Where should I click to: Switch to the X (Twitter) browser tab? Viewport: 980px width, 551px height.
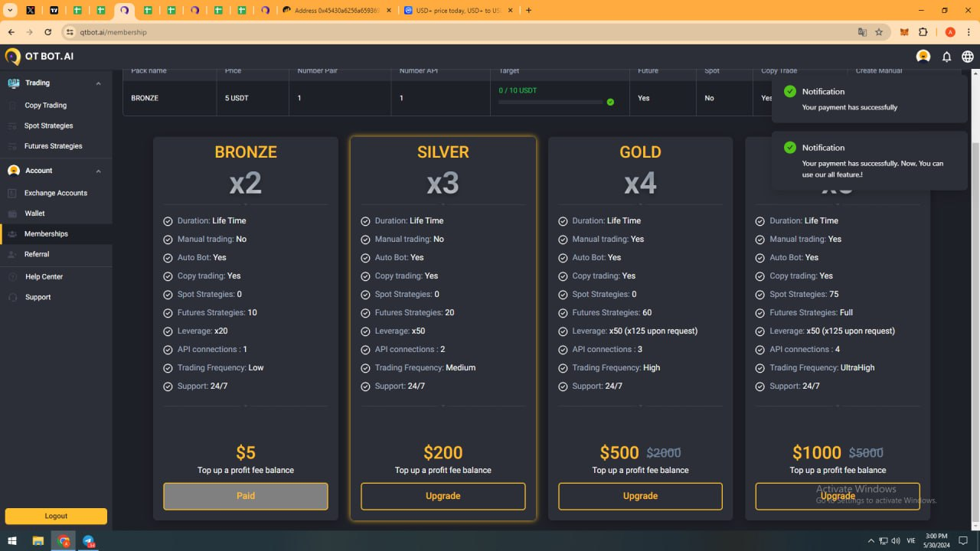(x=31, y=10)
